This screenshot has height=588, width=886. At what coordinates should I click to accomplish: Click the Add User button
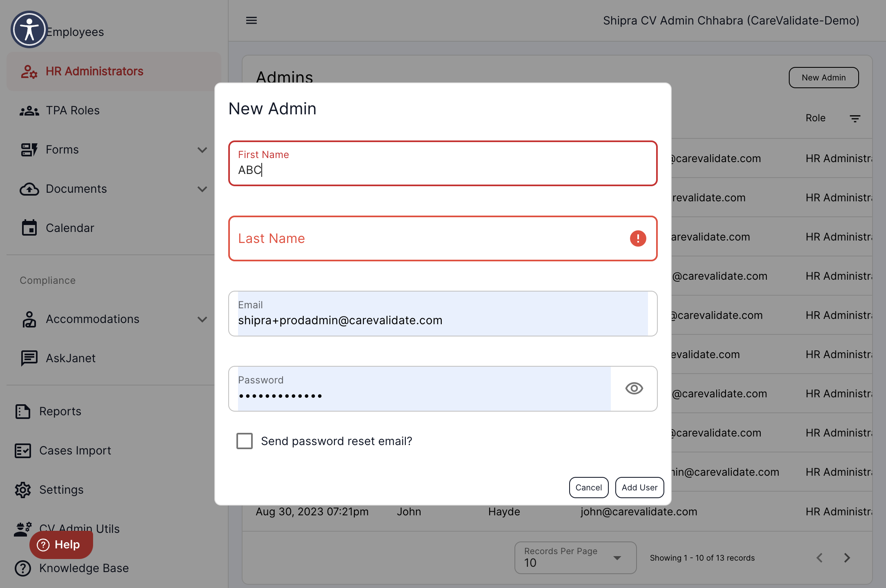(639, 488)
